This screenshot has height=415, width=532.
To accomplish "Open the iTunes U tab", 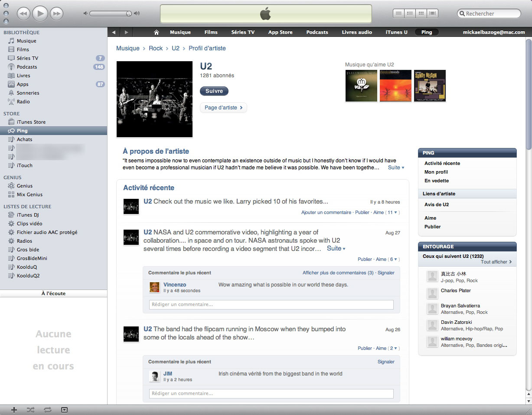I will pyautogui.click(x=397, y=32).
